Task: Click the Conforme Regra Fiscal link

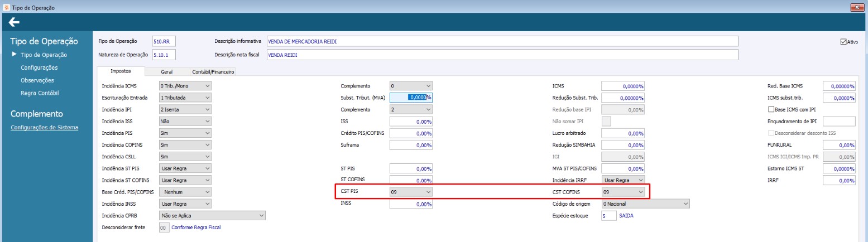Action: (x=196, y=228)
